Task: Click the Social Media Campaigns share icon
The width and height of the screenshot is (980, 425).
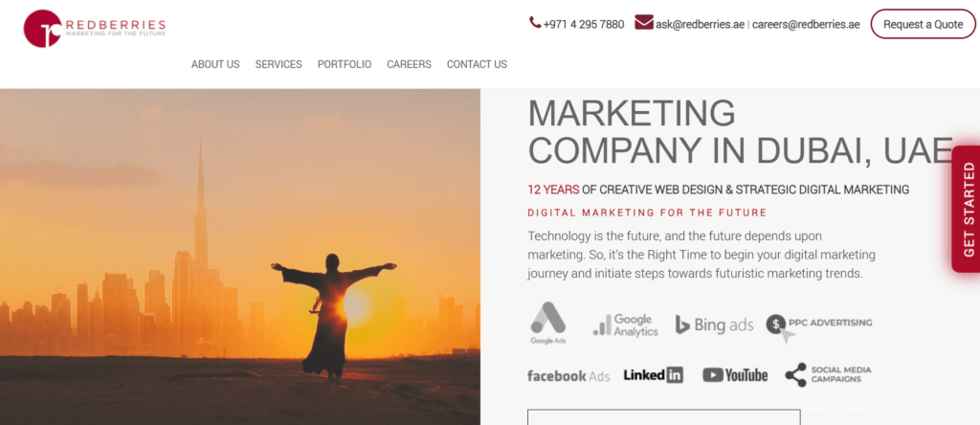Action: click(795, 374)
